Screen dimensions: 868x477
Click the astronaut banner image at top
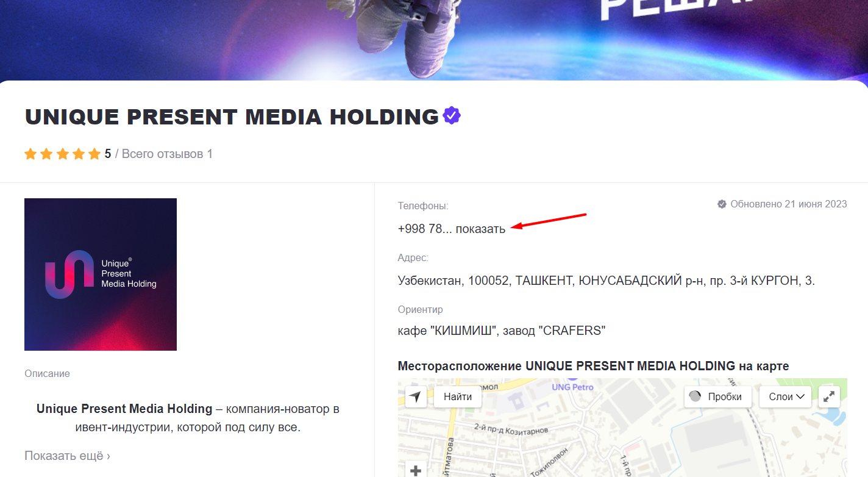click(x=434, y=40)
